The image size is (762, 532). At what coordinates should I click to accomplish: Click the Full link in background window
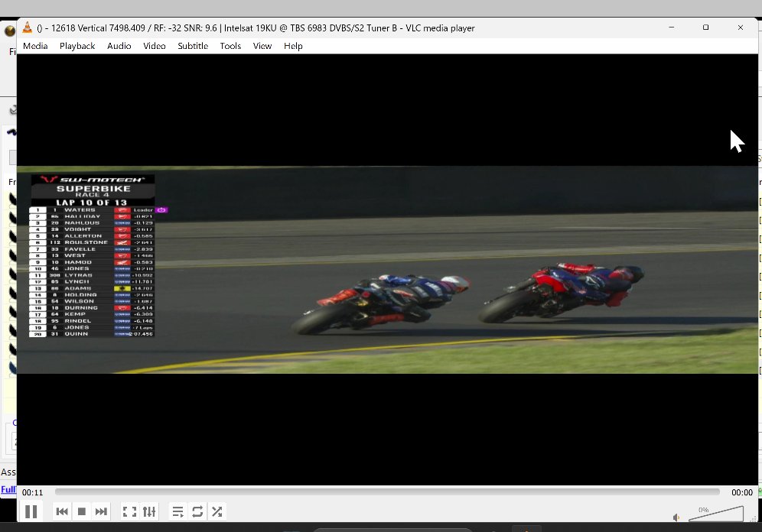pos(8,489)
